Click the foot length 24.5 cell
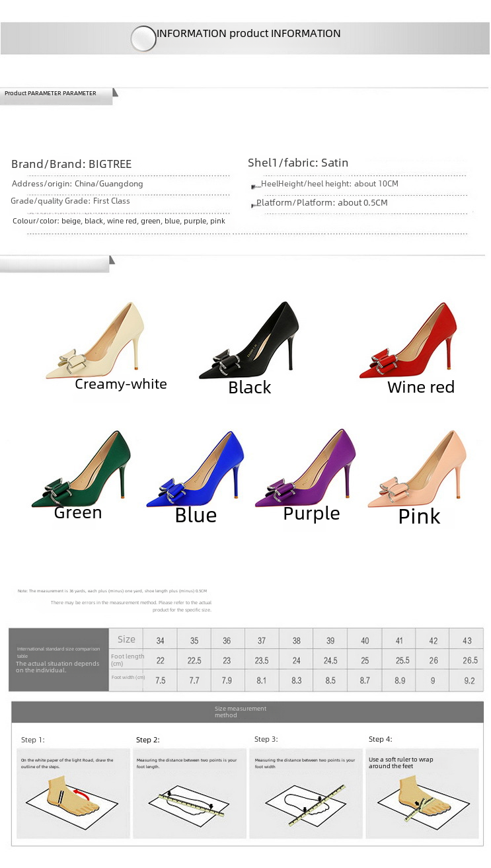 pos(330,660)
